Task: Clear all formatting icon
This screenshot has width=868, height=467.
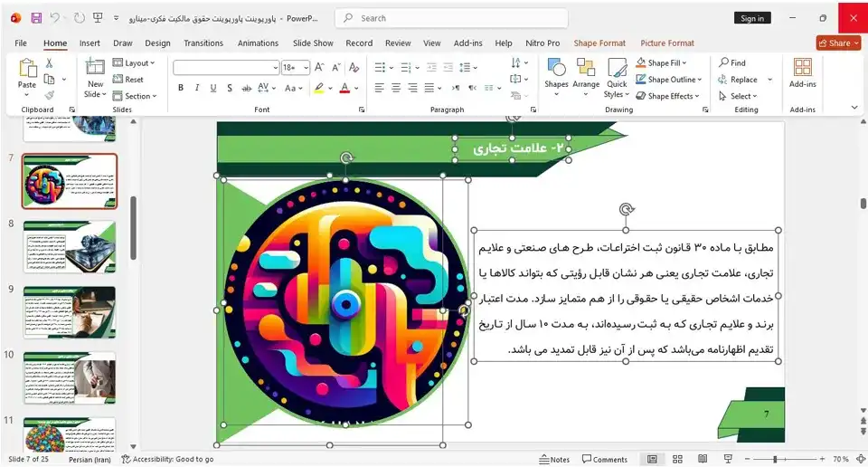Action: [x=354, y=68]
